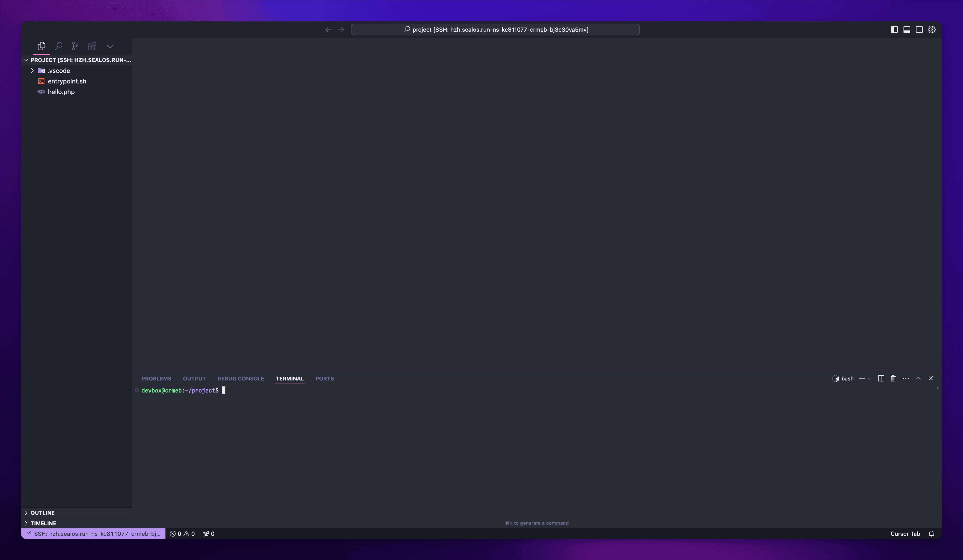The height and width of the screenshot is (560, 963).
Task: Click the terminal prompt line
Action: point(183,391)
